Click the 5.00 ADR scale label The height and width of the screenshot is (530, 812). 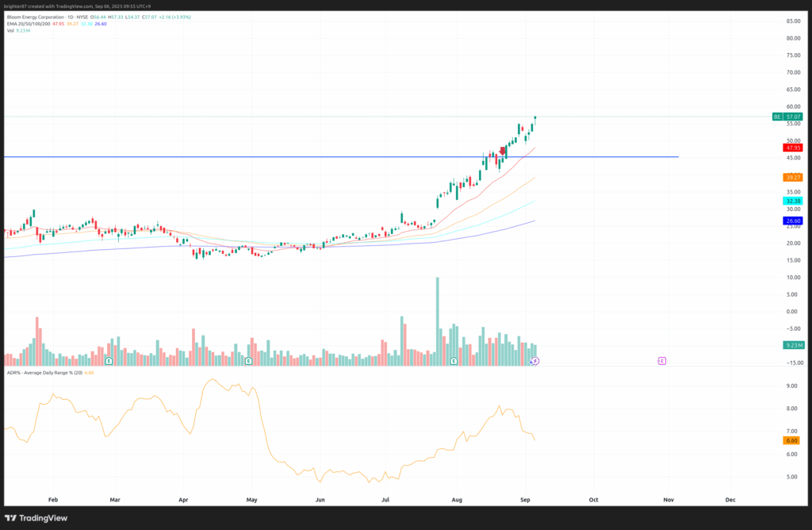click(x=792, y=477)
